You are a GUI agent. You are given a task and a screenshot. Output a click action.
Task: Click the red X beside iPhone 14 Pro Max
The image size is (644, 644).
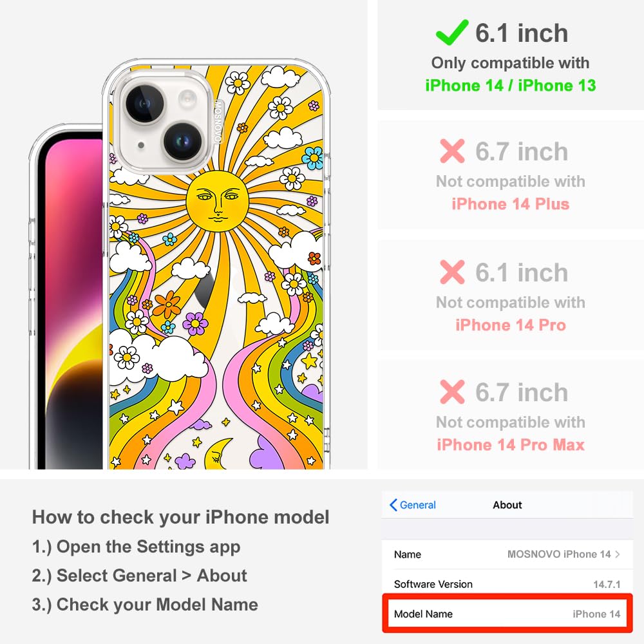(x=452, y=392)
